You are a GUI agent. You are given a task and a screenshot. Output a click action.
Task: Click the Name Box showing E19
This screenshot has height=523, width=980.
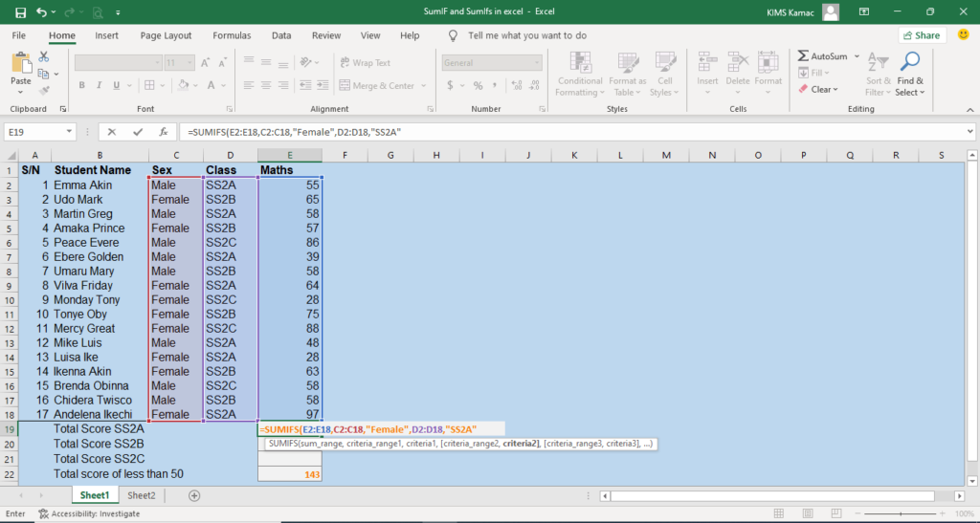coord(40,132)
